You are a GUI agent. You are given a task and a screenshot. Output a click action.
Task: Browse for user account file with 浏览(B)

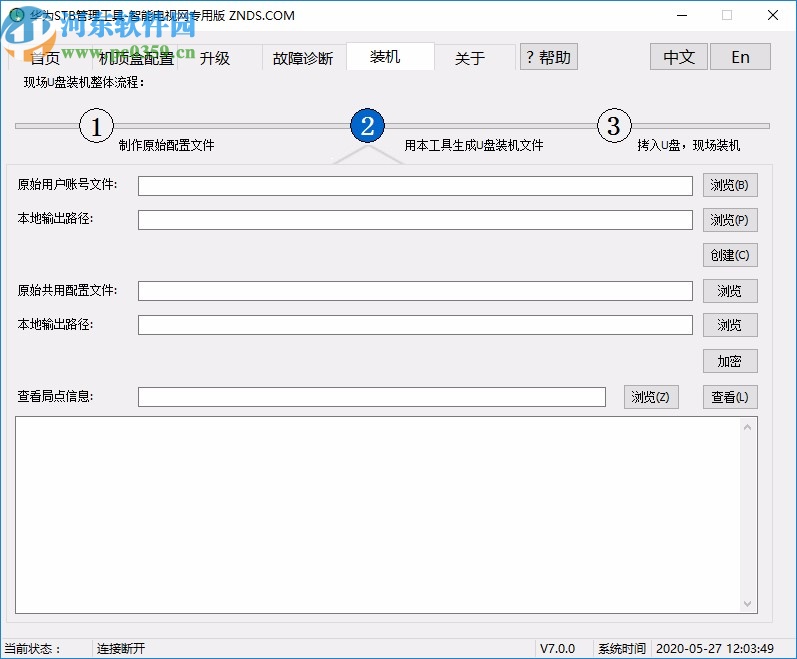coord(730,185)
